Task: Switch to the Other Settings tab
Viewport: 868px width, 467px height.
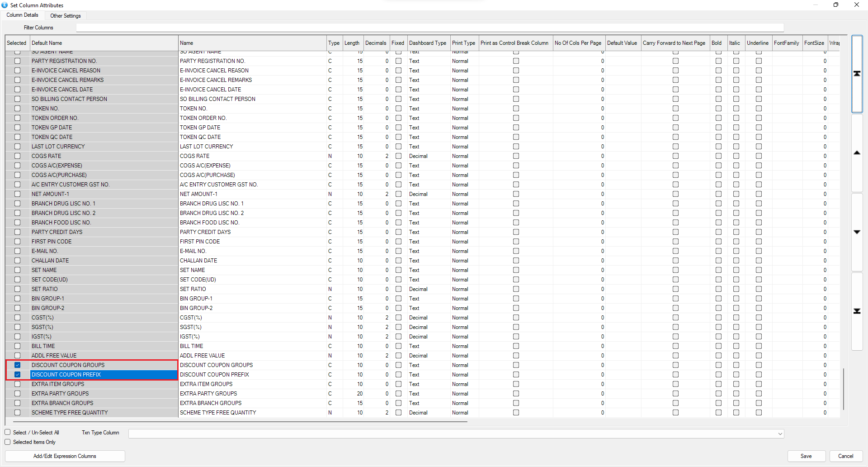Action: point(66,16)
